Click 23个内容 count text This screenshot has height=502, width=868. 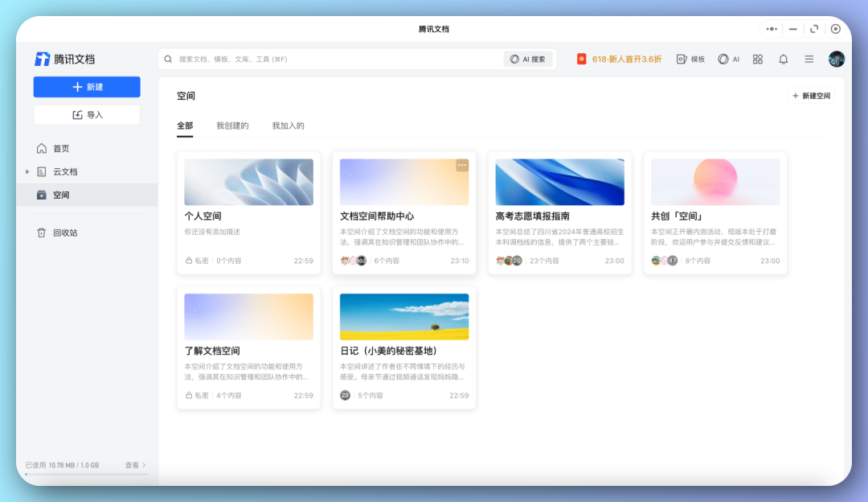pos(544,261)
